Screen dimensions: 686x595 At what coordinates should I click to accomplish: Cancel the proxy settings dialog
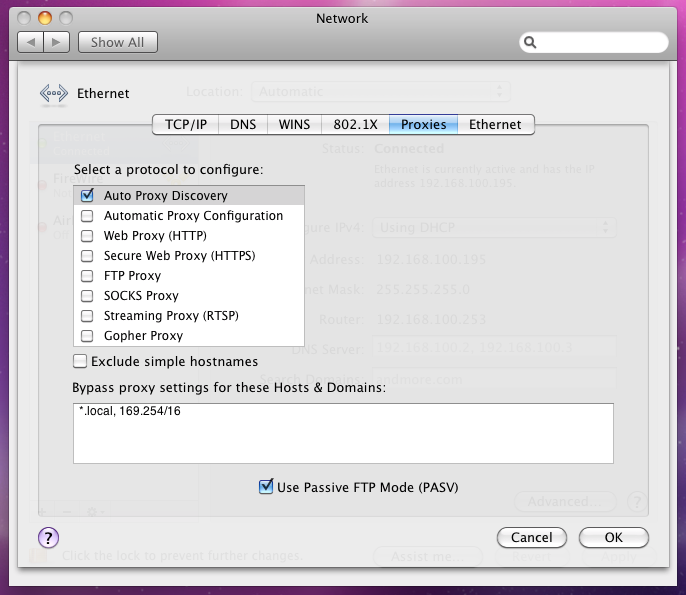(531, 538)
